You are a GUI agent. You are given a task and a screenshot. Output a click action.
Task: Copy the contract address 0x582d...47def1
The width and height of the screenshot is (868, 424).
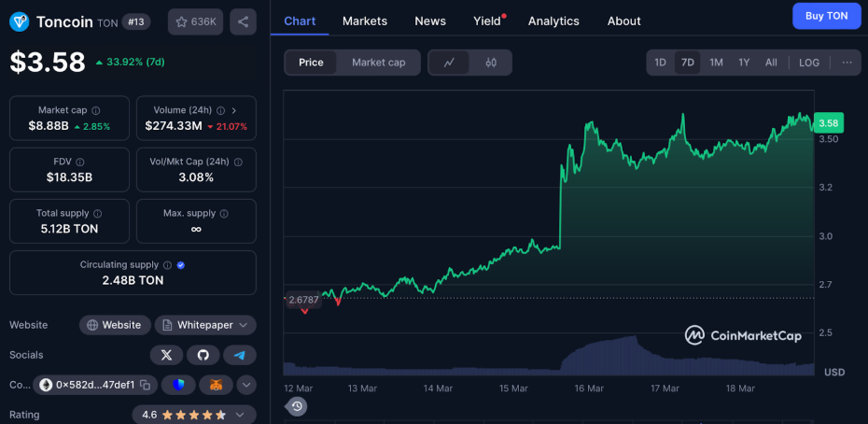pos(95,385)
